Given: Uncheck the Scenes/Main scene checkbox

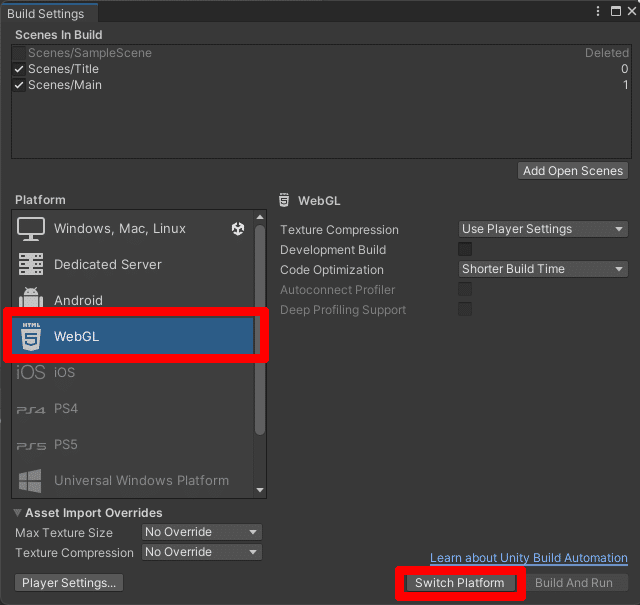Looking at the screenshot, I should coord(19,85).
